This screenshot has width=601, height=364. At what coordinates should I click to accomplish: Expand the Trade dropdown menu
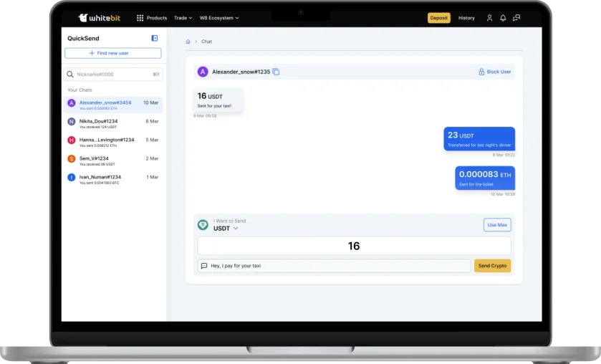[182, 18]
